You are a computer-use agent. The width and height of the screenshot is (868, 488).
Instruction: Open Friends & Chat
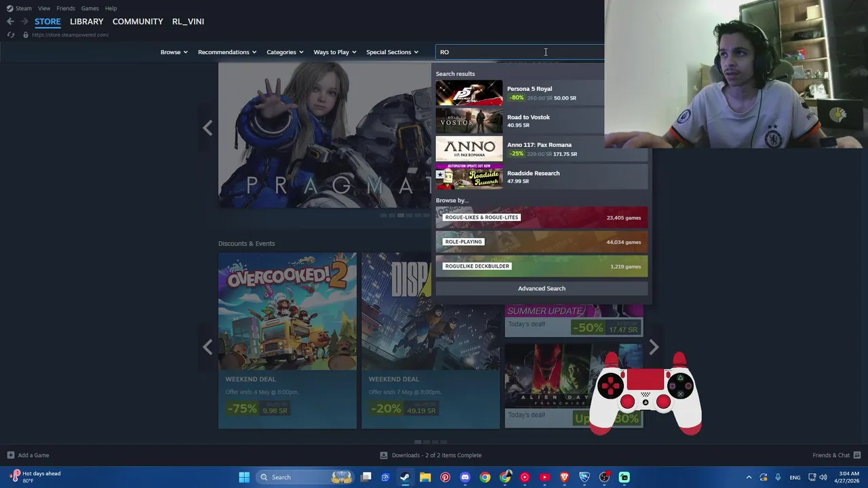click(831, 455)
